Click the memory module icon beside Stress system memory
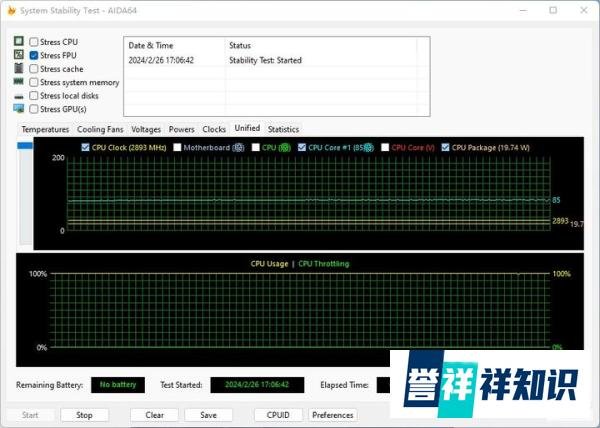The height and width of the screenshot is (428, 600). 18,81
